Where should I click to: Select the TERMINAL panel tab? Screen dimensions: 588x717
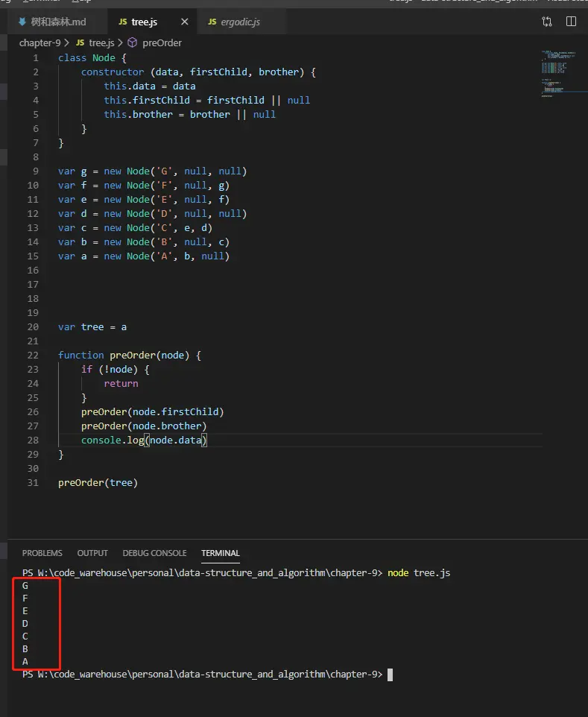pyautogui.click(x=221, y=553)
